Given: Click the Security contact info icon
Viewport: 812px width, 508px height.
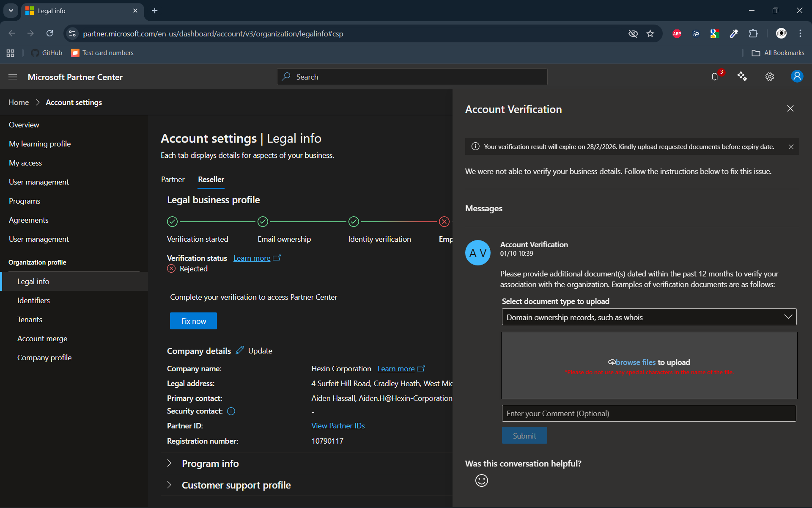Looking at the screenshot, I should click(231, 411).
